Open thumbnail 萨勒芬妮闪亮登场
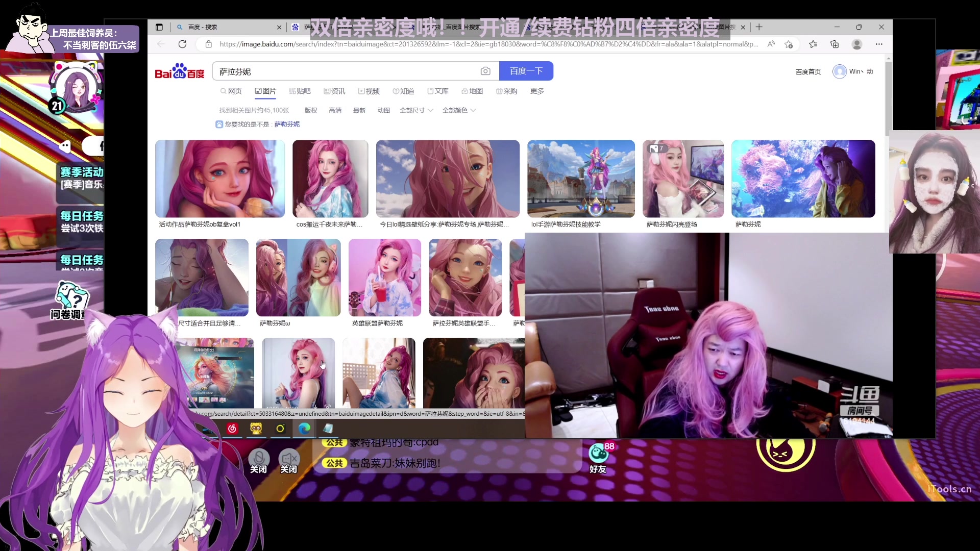 683,179
